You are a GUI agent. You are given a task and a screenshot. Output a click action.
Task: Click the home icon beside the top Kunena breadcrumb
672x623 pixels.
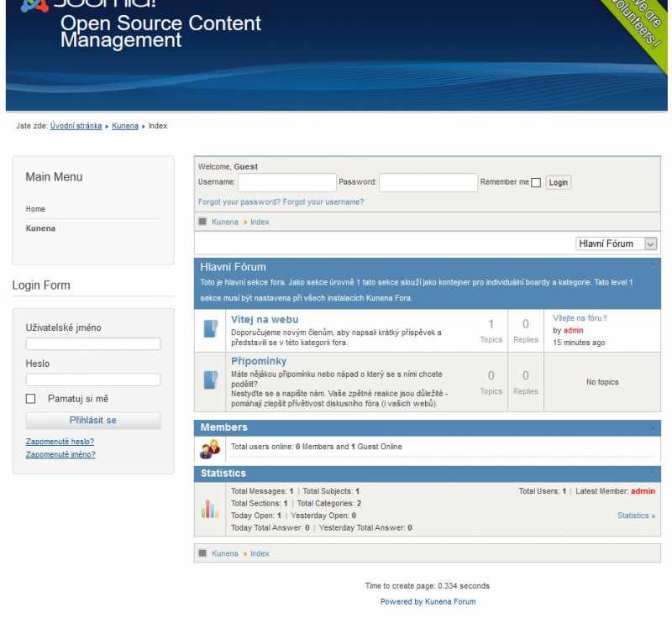pos(202,222)
